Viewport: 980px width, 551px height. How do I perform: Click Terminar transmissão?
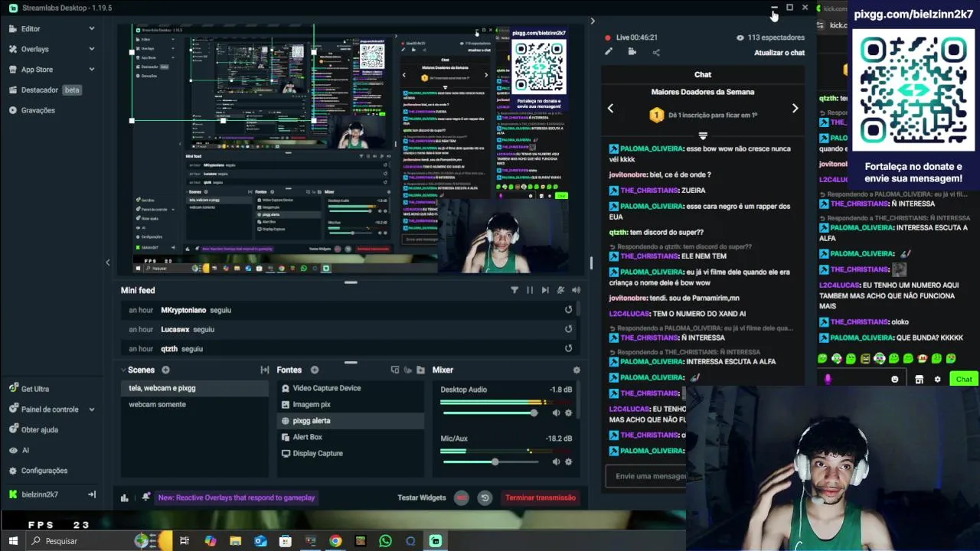tap(540, 497)
